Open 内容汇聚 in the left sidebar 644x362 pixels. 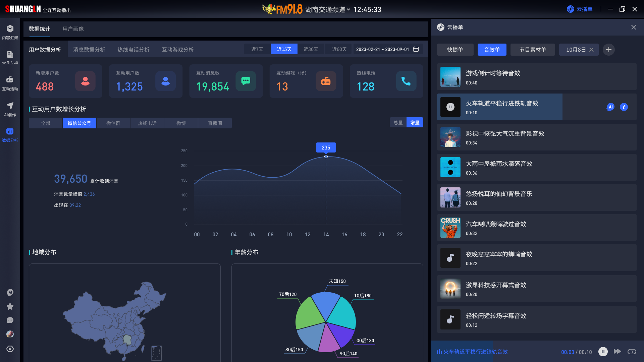click(10, 32)
